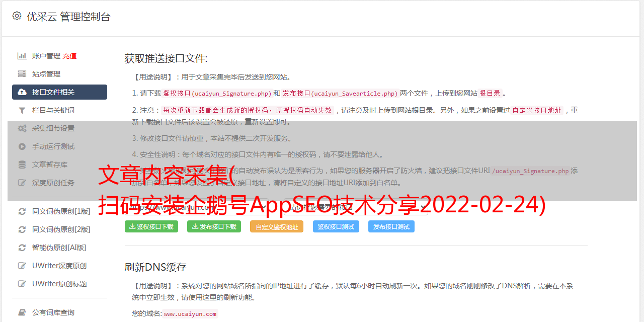Click the orange 自定义鉴权地址 button
This screenshot has height=322, width=644.
click(x=277, y=227)
